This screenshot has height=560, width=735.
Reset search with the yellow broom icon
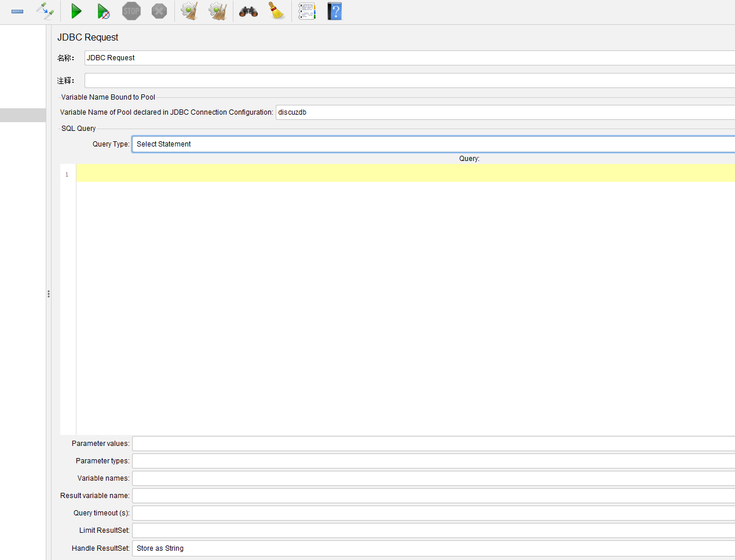(277, 10)
